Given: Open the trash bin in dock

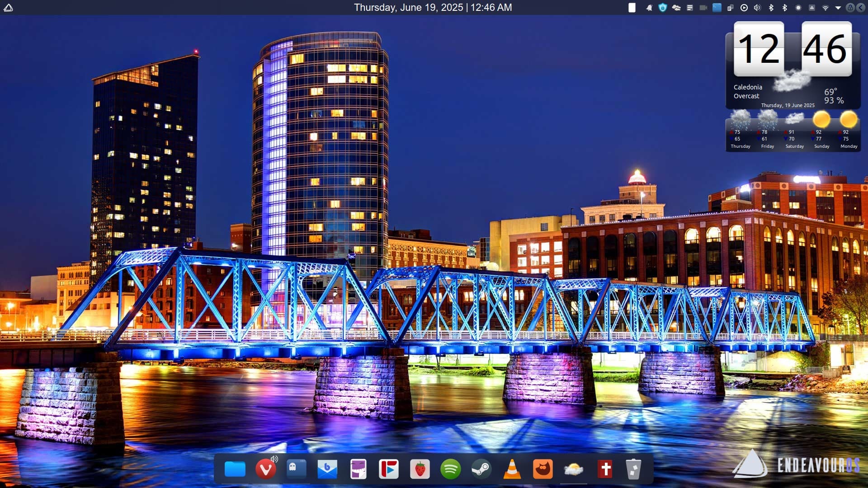Looking at the screenshot, I should (633, 469).
